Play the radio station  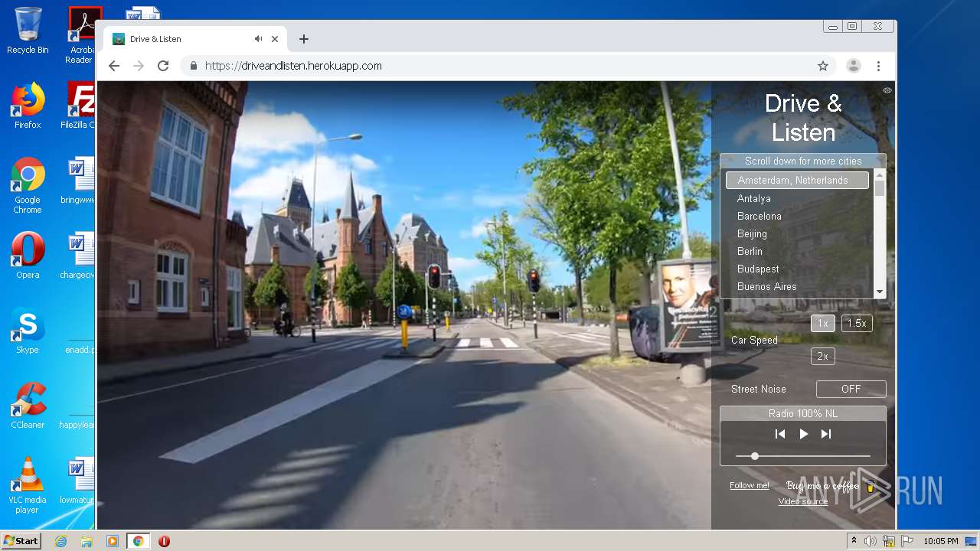[803, 434]
